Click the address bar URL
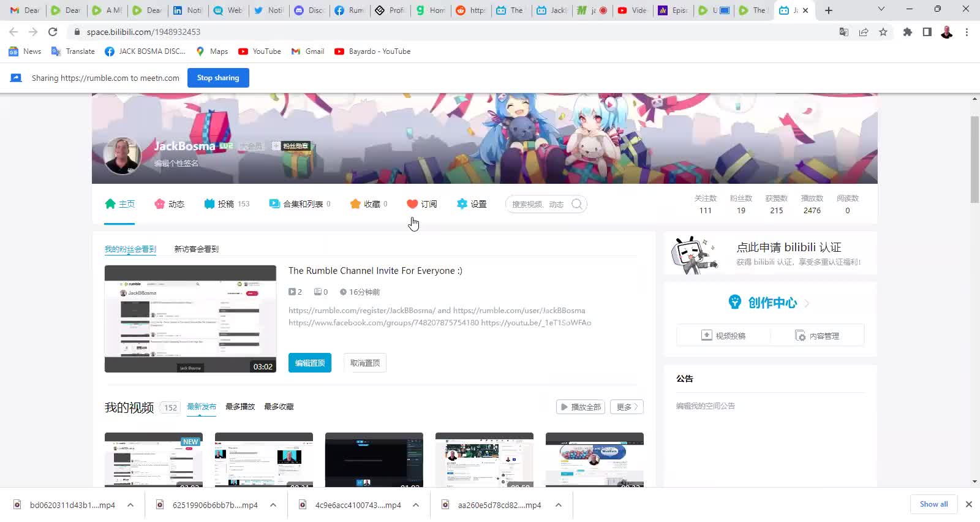The width and height of the screenshot is (980, 522). coord(143,32)
